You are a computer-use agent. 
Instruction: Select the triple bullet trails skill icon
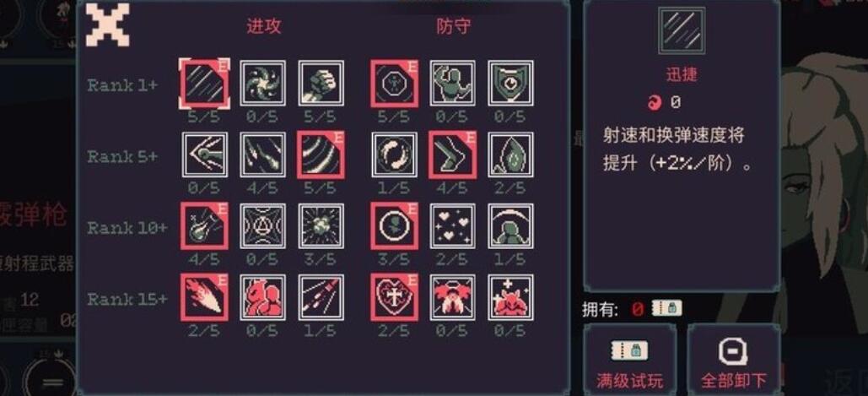(321, 297)
